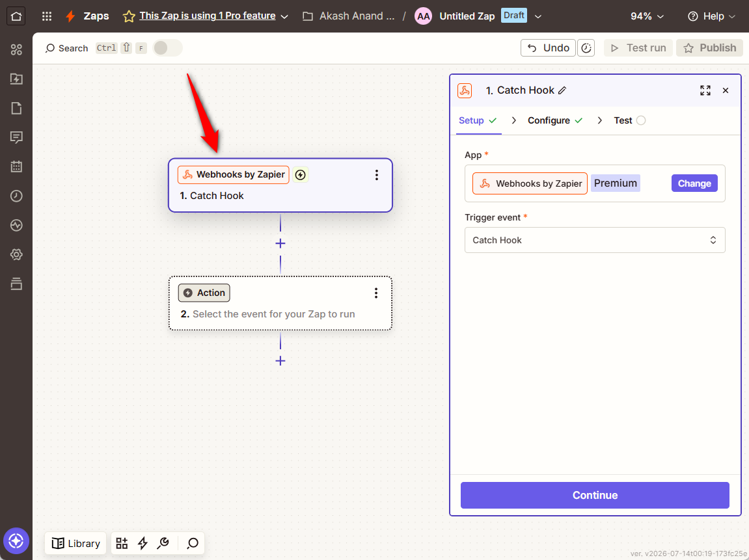The width and height of the screenshot is (749, 560).
Task: Click the Undo button
Action: tap(548, 47)
